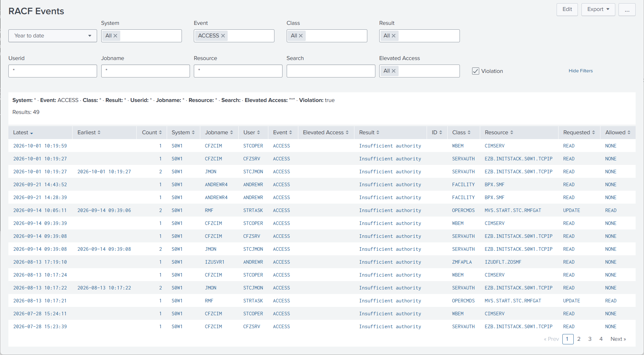Uncheck the Violation checkbox

pyautogui.click(x=476, y=71)
